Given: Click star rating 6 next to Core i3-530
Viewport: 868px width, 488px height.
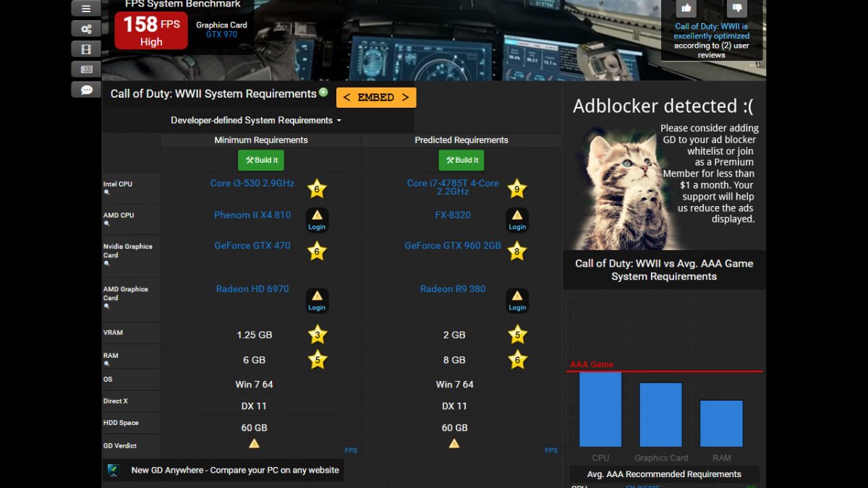Looking at the screenshot, I should (317, 189).
